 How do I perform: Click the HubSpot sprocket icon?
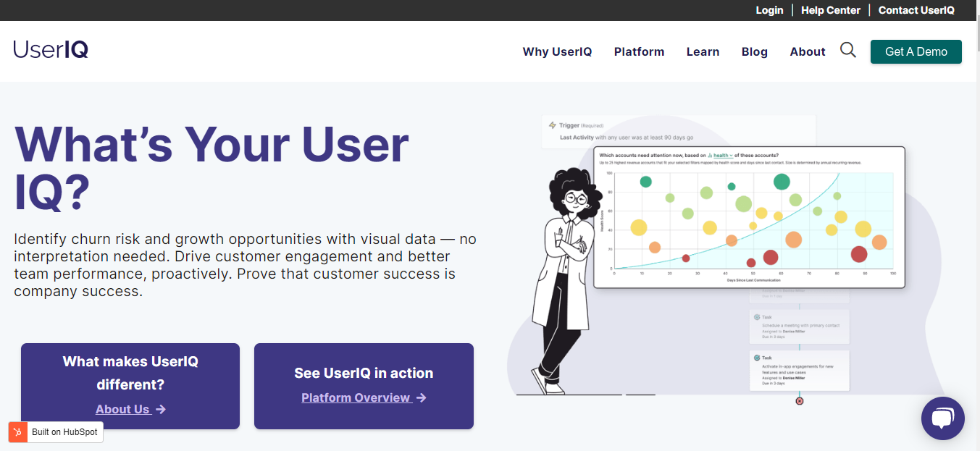17,432
